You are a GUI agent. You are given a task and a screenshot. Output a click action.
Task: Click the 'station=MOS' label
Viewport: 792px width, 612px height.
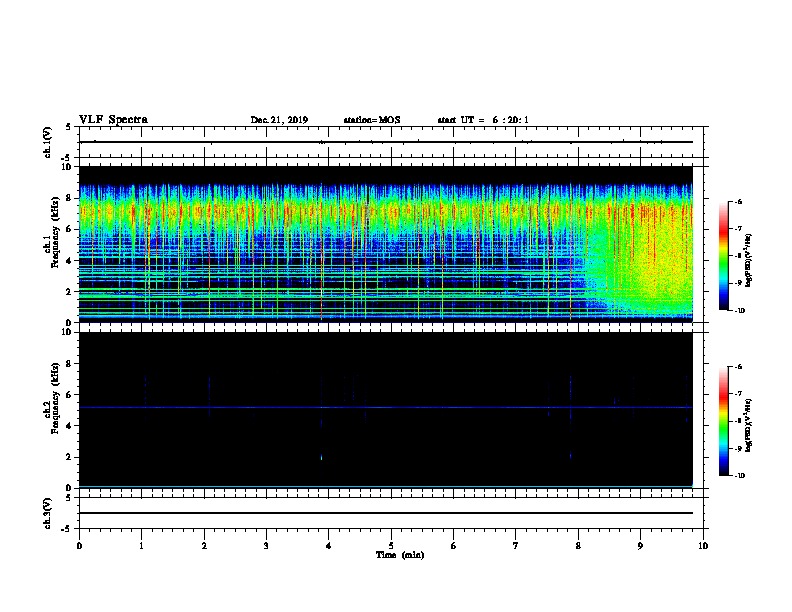tap(372, 120)
